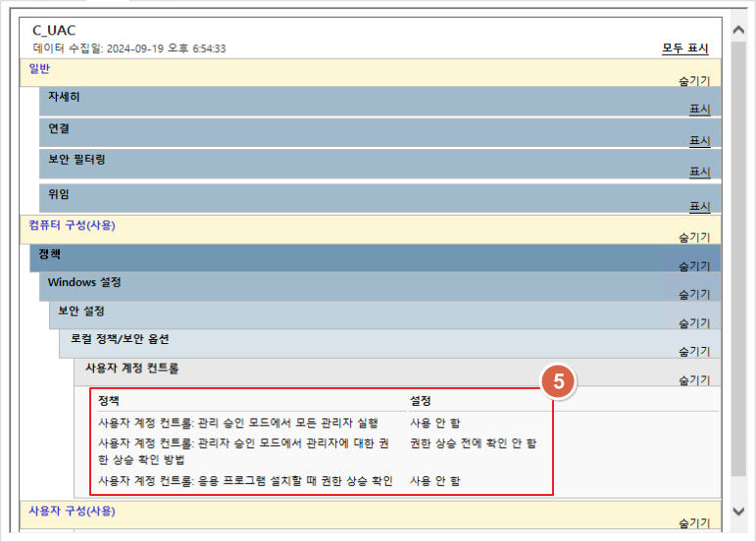Hide the '컴퓨터 구성(사용)' section
Image resolution: width=756 pixels, height=542 pixels.
(694, 237)
